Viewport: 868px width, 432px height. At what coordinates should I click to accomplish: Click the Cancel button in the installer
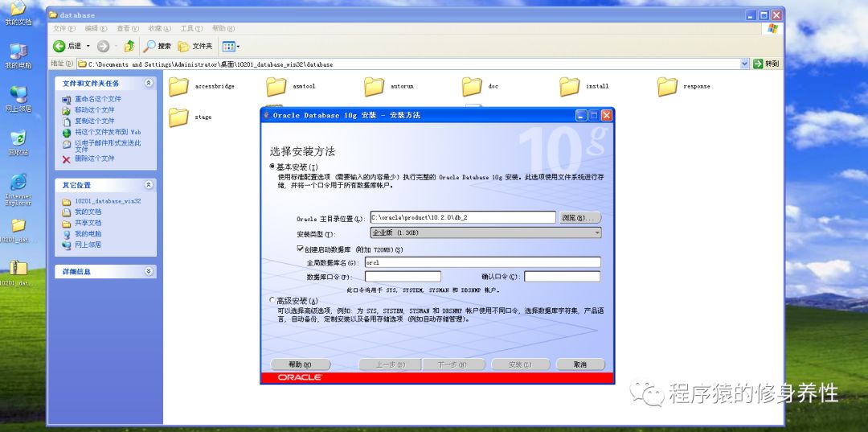pos(580,364)
